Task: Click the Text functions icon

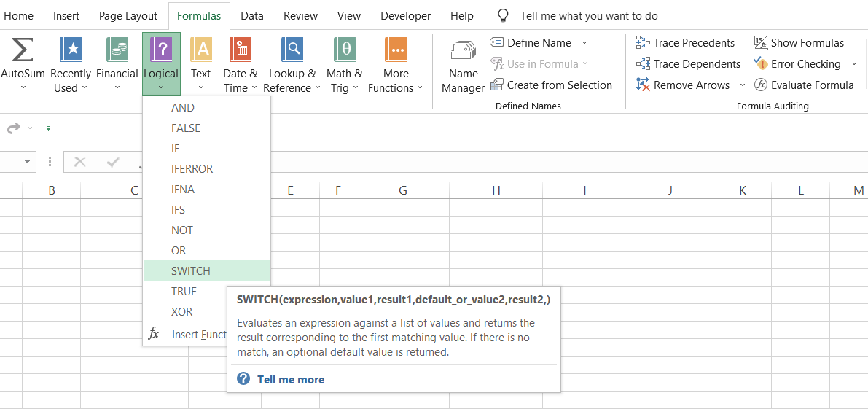Action: (x=201, y=50)
